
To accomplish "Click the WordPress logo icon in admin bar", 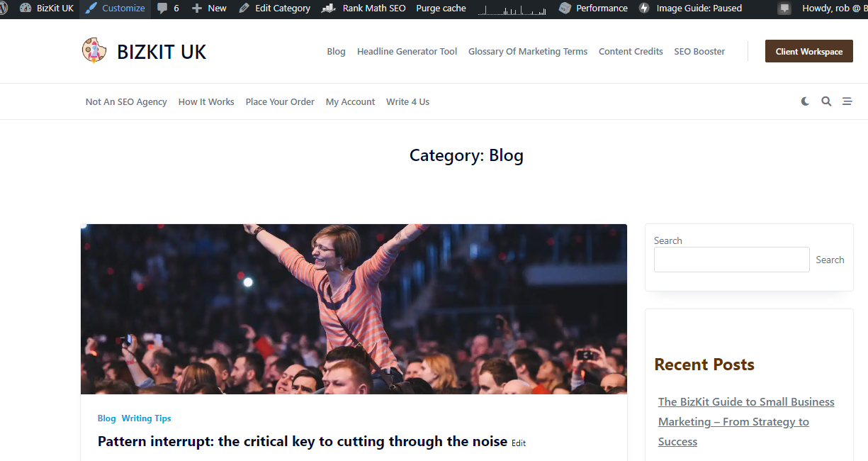I will [x=4, y=9].
